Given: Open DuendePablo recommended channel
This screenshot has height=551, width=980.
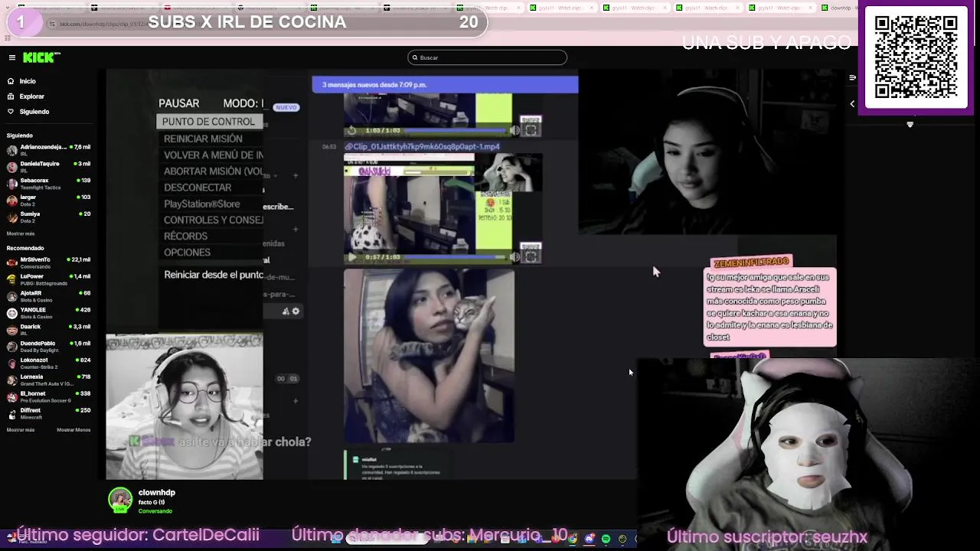Looking at the screenshot, I should tap(48, 347).
